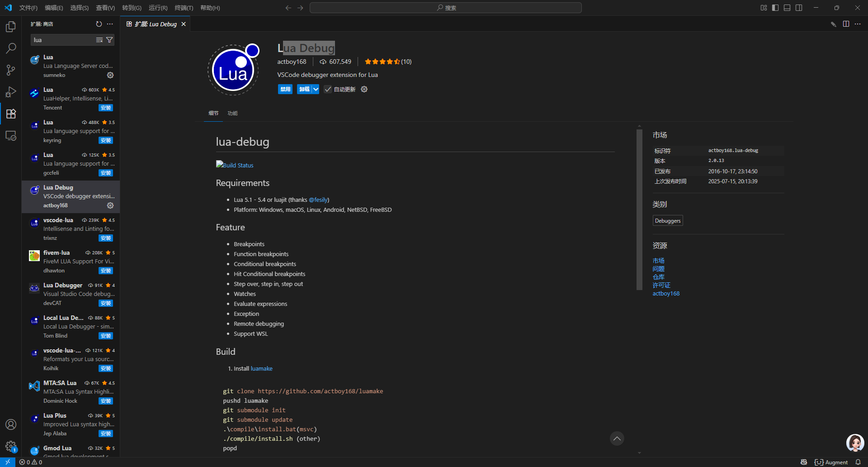
Task: Open notifications bell in status bar
Action: click(858, 462)
